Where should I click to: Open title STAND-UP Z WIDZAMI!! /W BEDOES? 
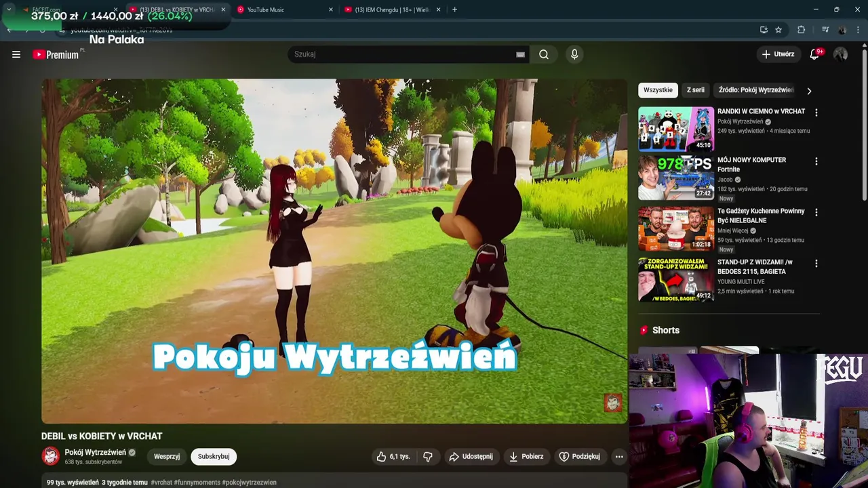(x=755, y=266)
